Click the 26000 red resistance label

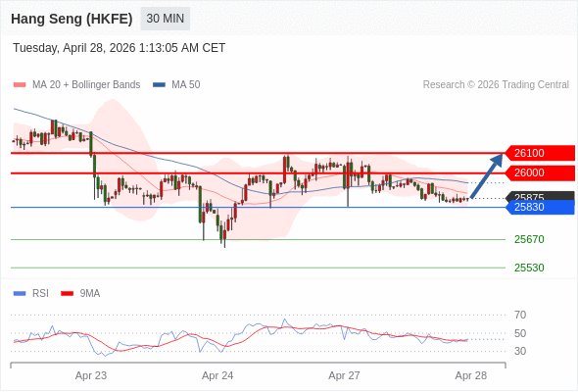pyautogui.click(x=539, y=172)
